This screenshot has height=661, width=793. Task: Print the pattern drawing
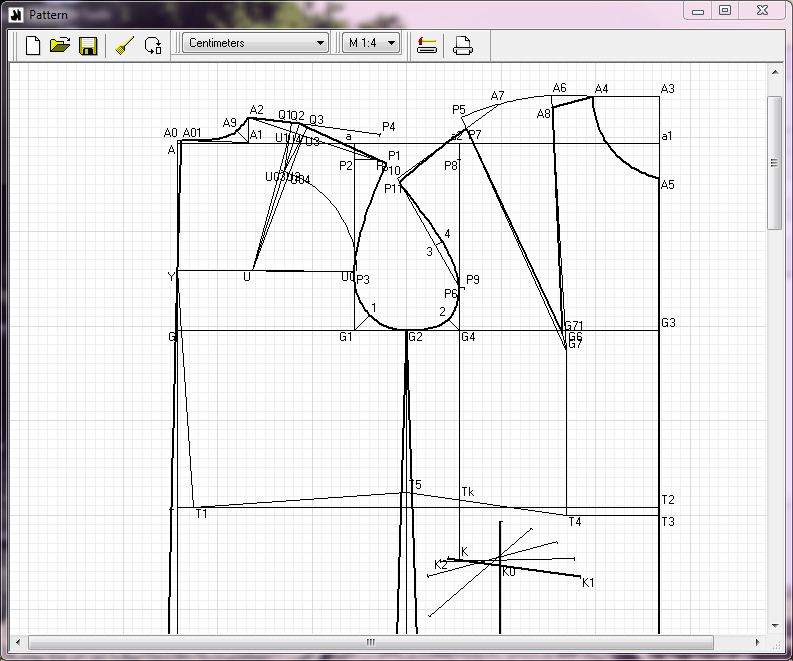(462, 46)
